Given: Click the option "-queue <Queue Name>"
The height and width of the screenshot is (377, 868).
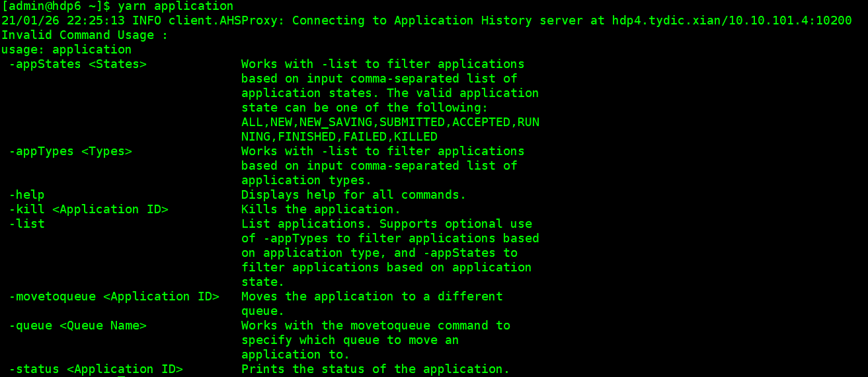Looking at the screenshot, I should point(77,326).
